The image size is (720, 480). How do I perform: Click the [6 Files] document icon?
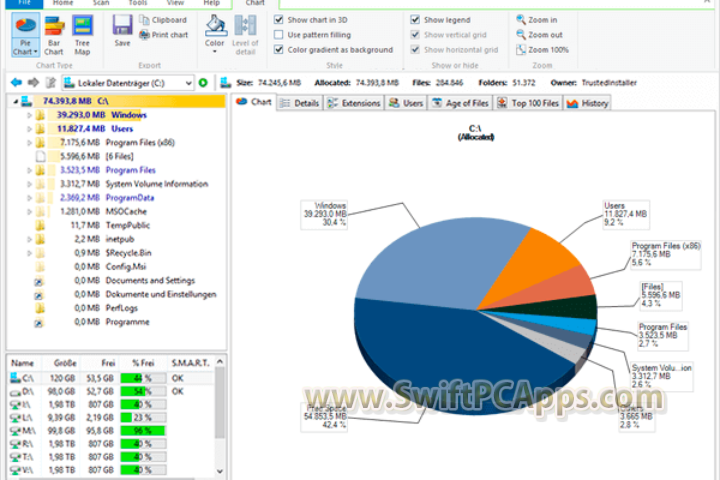coord(40,156)
